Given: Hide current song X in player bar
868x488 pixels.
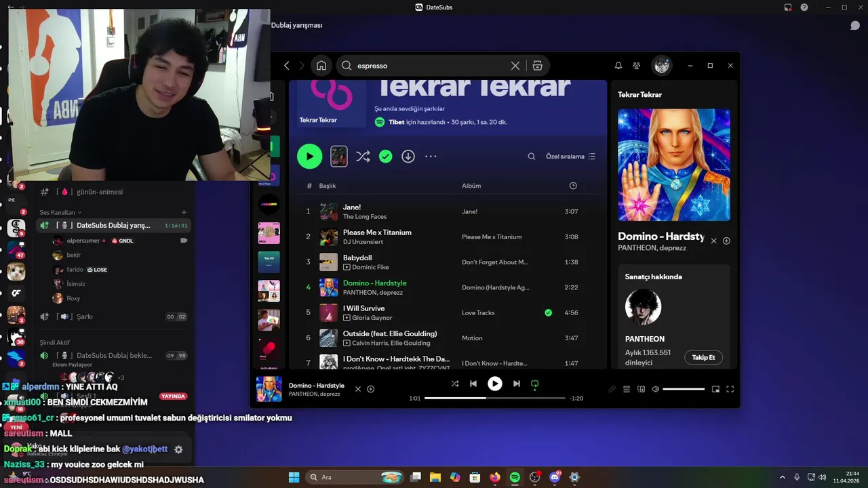Looking at the screenshot, I should pyautogui.click(x=358, y=389).
